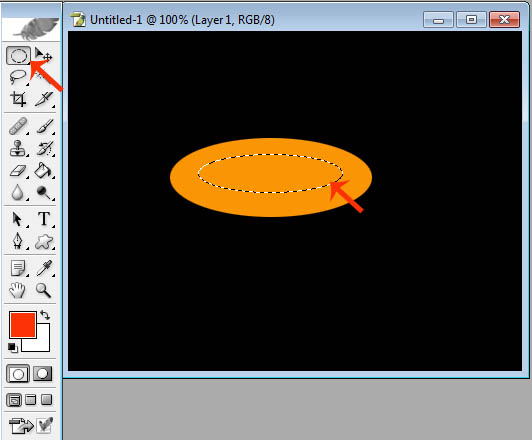
Task: Choose Full Screen Mode
Action: 46,400
